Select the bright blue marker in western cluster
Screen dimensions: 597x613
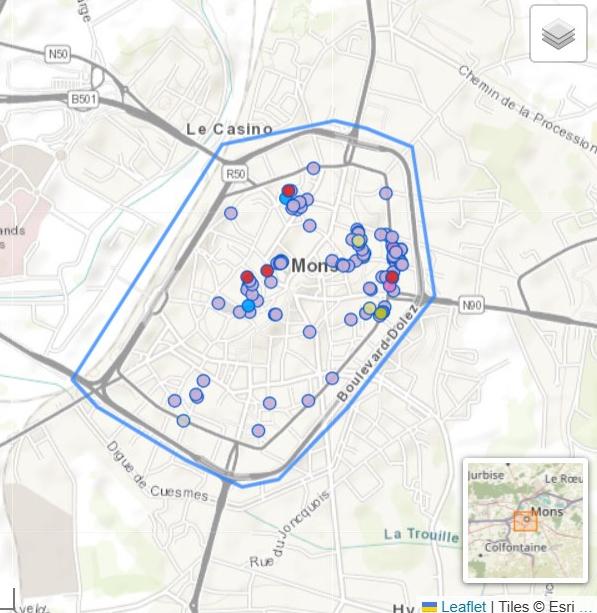[x=248, y=305]
